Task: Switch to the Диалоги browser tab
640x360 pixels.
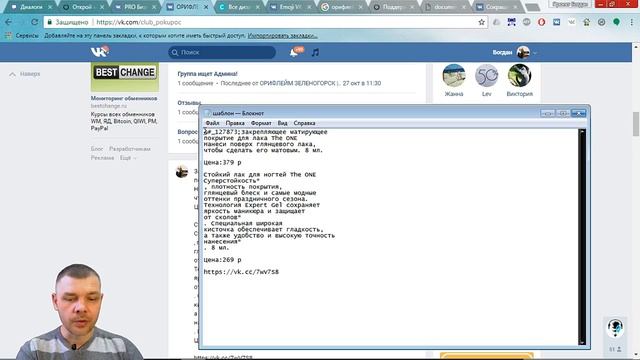Action: tap(31, 7)
